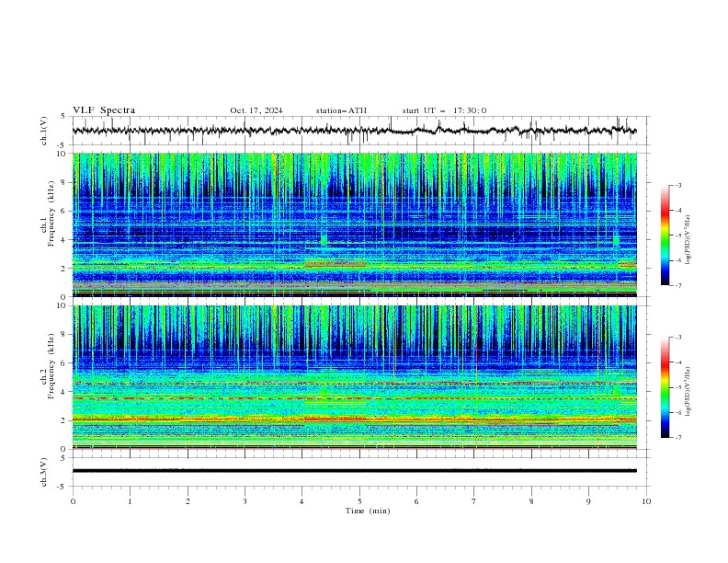Click the "VLF Spectra" plot title
The height and width of the screenshot is (563, 728).
pos(104,110)
